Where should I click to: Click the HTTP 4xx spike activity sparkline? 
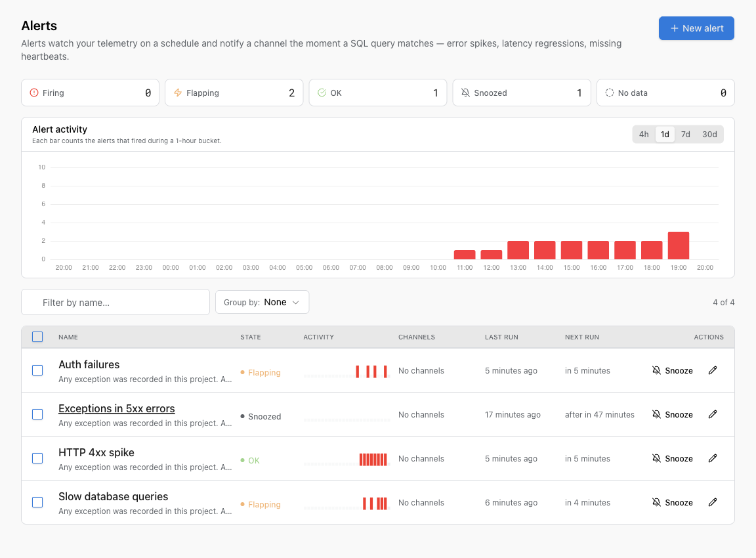click(346, 460)
